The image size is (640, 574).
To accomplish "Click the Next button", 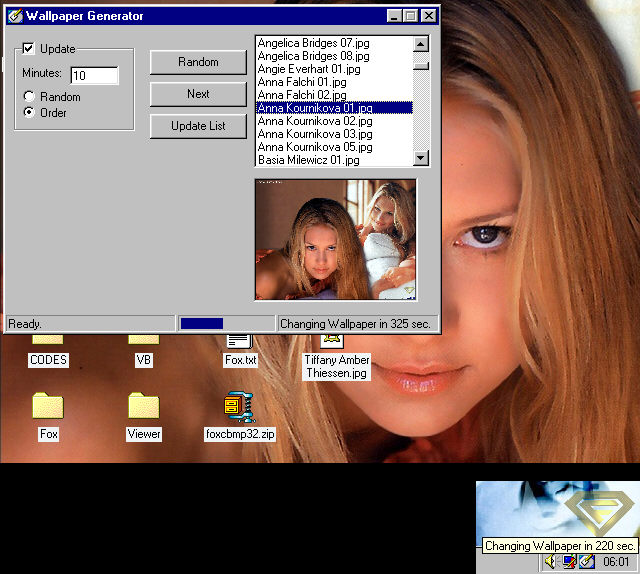I will [x=198, y=94].
